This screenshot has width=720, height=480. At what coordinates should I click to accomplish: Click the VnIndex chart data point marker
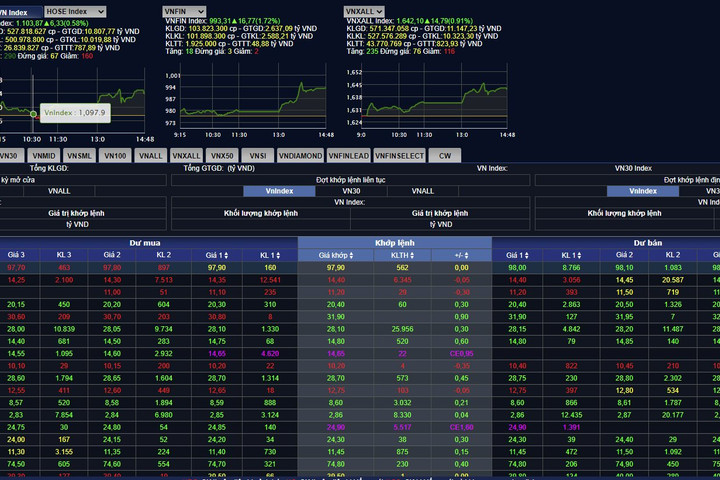coord(34,113)
